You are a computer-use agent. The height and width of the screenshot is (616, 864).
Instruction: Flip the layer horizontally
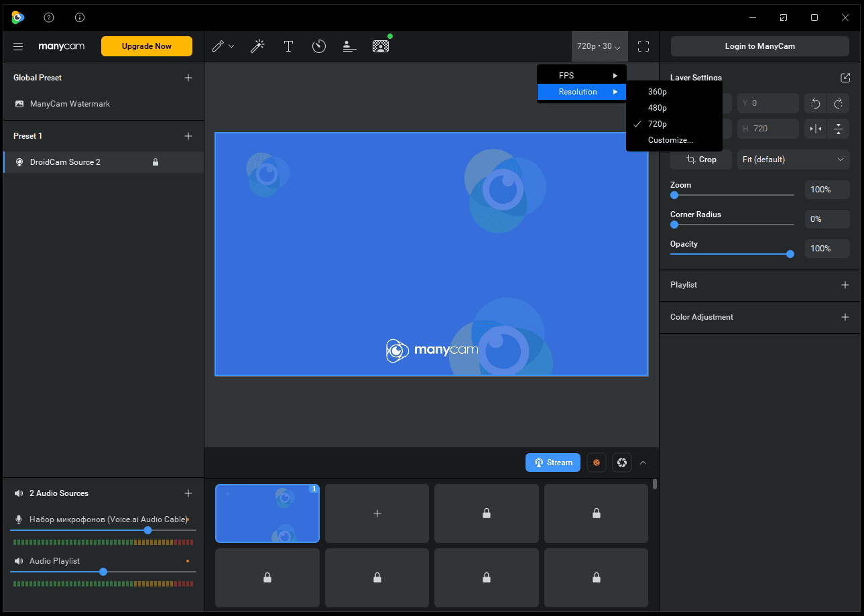click(816, 129)
